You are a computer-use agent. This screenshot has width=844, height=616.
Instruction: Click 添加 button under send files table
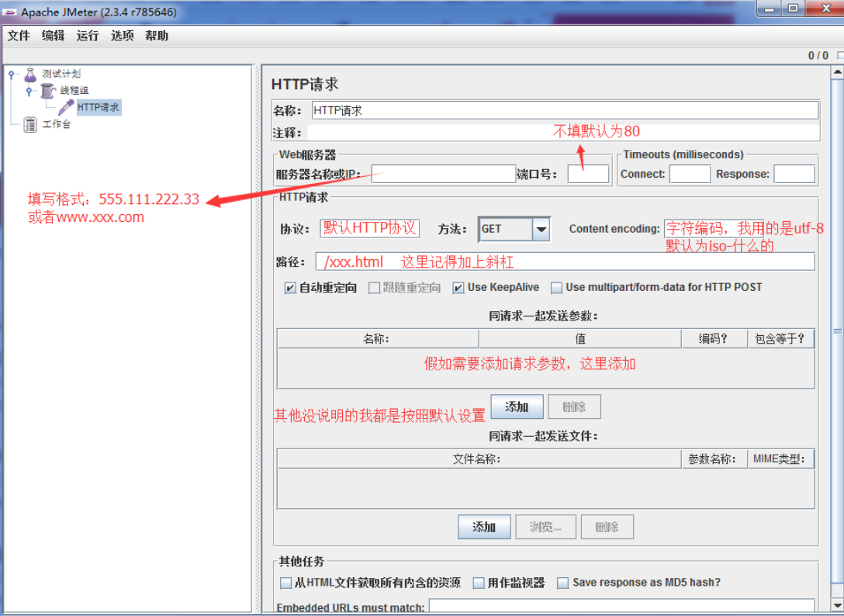pos(484,527)
